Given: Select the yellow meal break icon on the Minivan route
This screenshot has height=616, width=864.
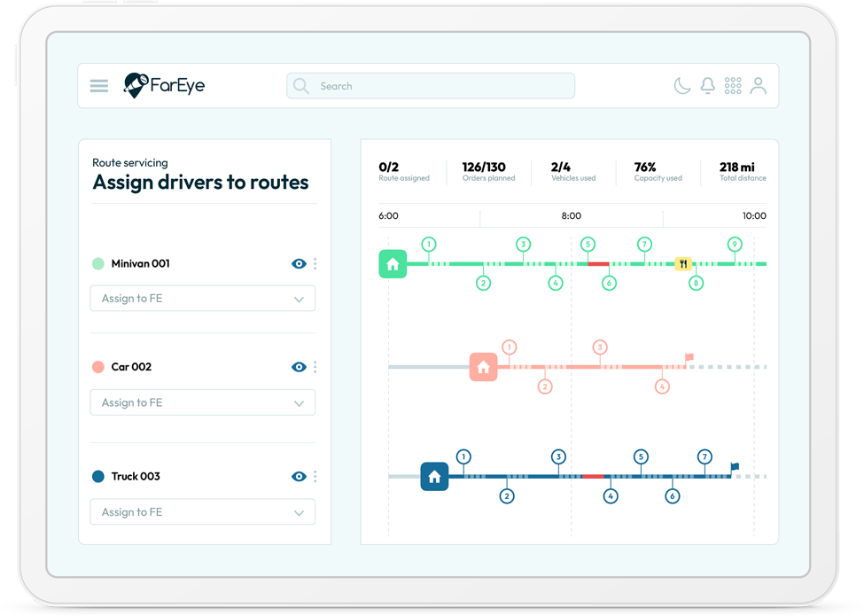Looking at the screenshot, I should (683, 264).
